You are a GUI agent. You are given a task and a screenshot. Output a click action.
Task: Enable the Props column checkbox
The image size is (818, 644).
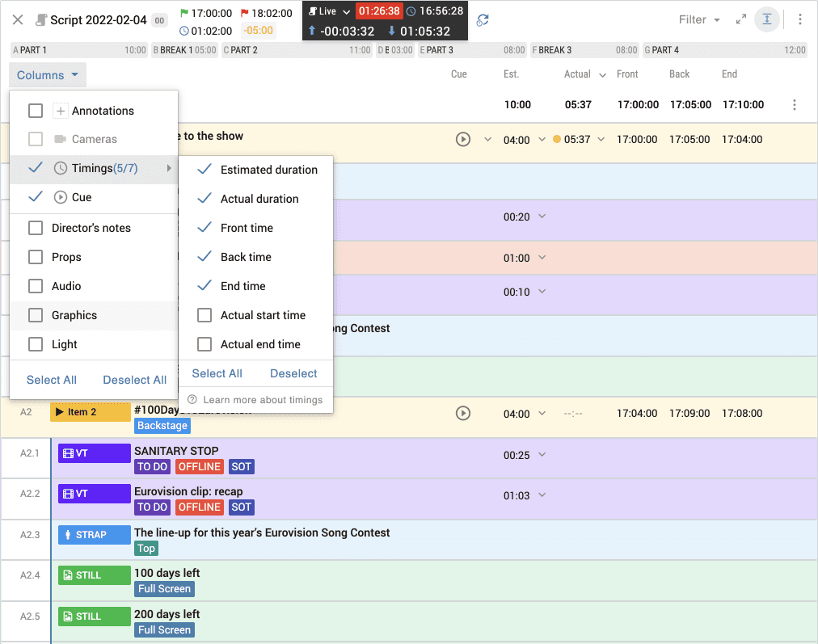[x=36, y=257]
